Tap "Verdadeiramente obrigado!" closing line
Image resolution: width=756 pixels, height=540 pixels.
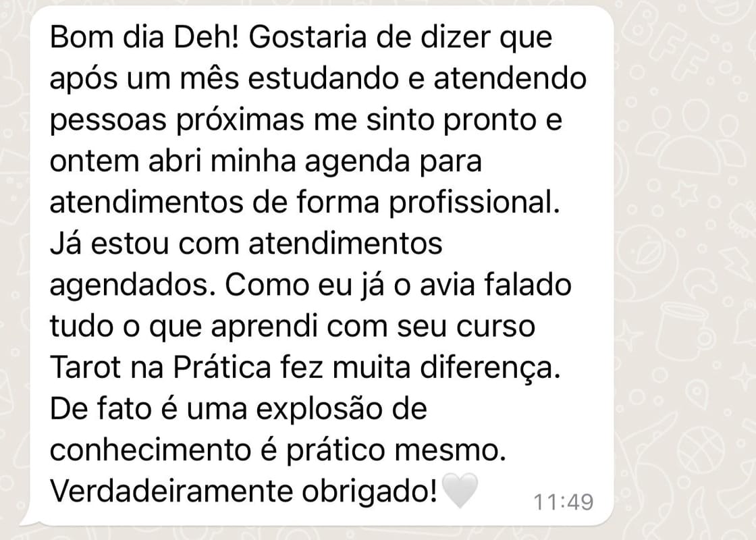(244, 491)
